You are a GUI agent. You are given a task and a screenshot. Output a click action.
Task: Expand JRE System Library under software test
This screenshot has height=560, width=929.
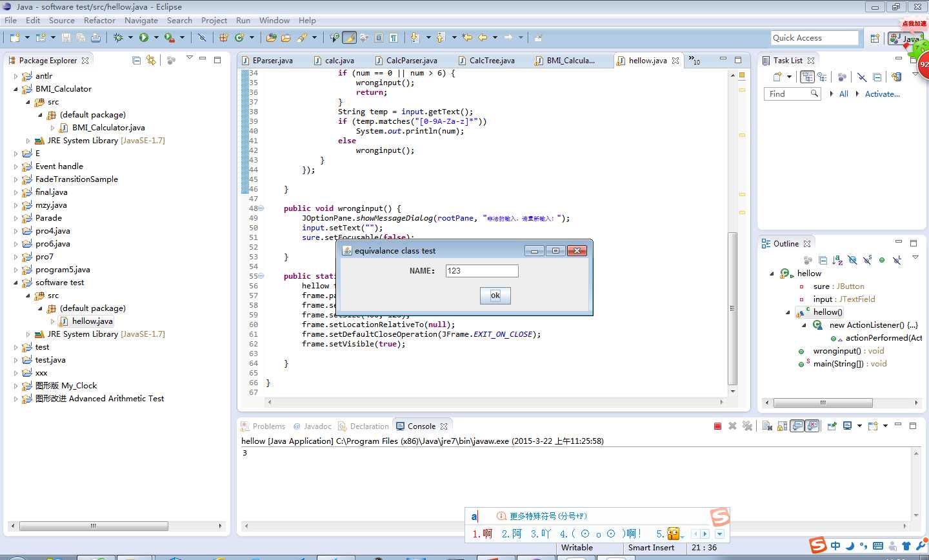(x=28, y=334)
